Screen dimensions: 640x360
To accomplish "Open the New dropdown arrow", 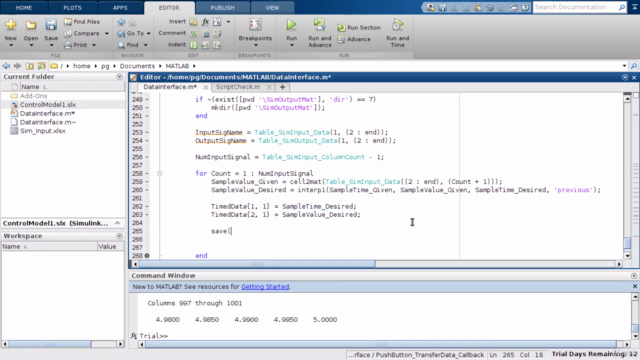I will tap(11, 45).
